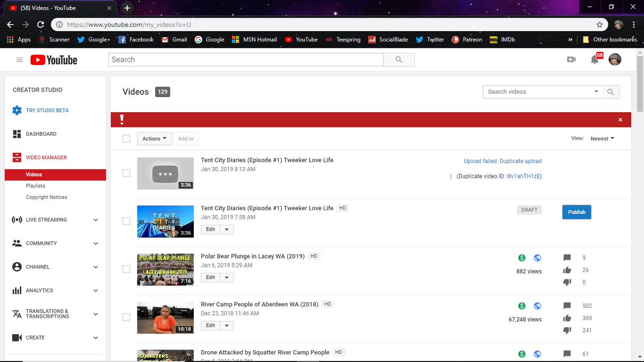Expand the Create sidebar section
Viewport: 644px width, 362px height.
pos(96,338)
